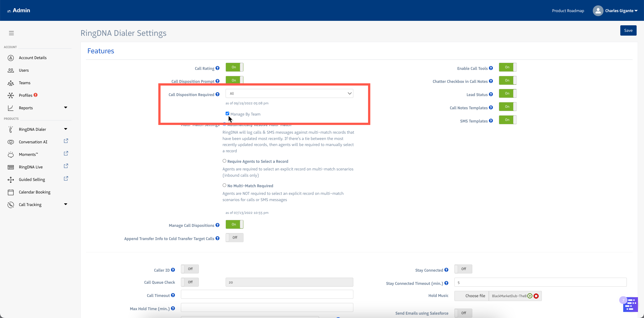Click help icon next to Lead Status
The width and height of the screenshot is (644, 318).
pos(491,95)
